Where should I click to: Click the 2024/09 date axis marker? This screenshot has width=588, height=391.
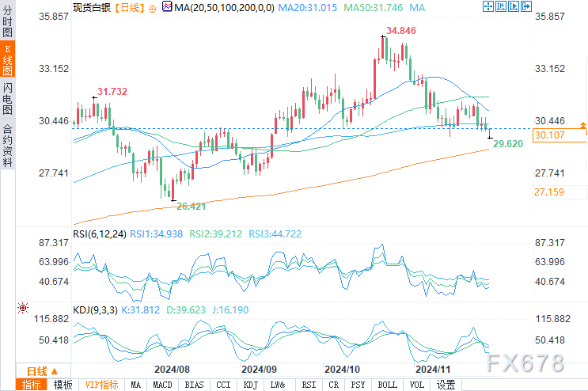(259, 370)
